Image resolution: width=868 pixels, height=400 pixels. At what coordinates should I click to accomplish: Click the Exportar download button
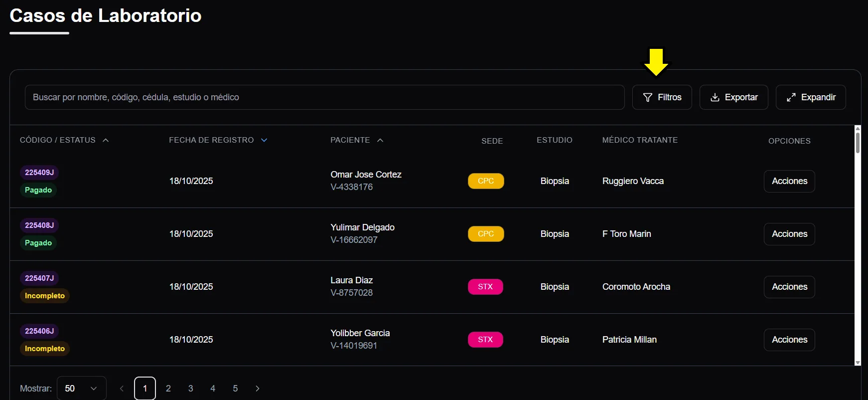click(733, 97)
